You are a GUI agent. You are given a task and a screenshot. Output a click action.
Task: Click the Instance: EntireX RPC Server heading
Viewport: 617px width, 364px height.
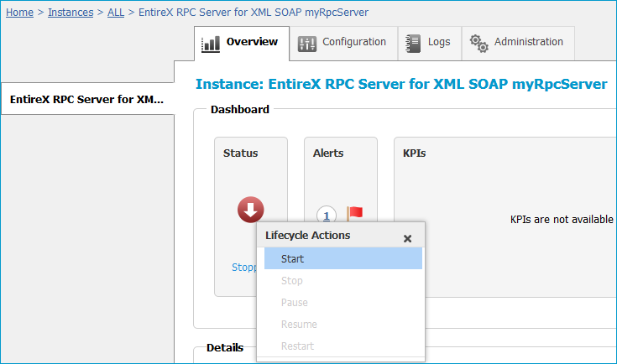click(x=401, y=84)
